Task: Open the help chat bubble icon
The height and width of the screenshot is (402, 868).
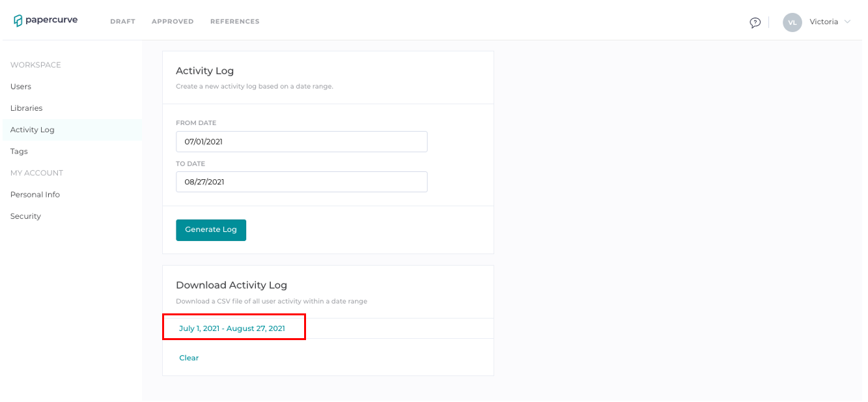Action: 755,22
